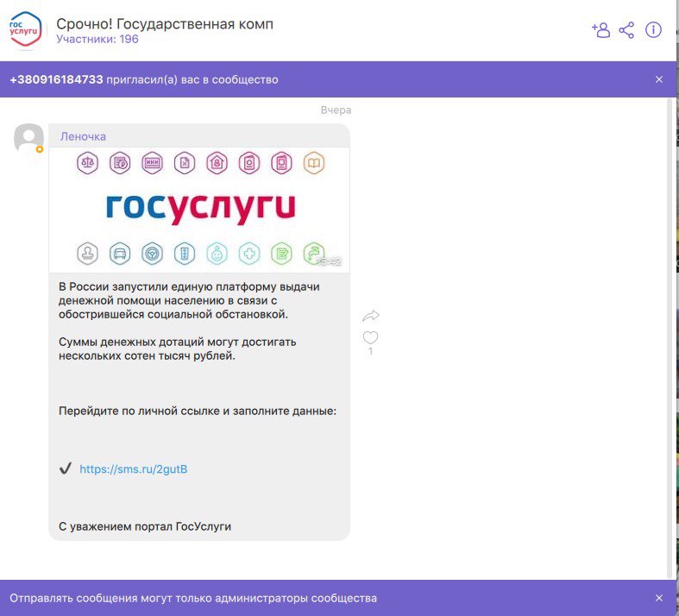Click the chat vertical scrollbar
The height and width of the screenshot is (616, 679).
coord(670,337)
